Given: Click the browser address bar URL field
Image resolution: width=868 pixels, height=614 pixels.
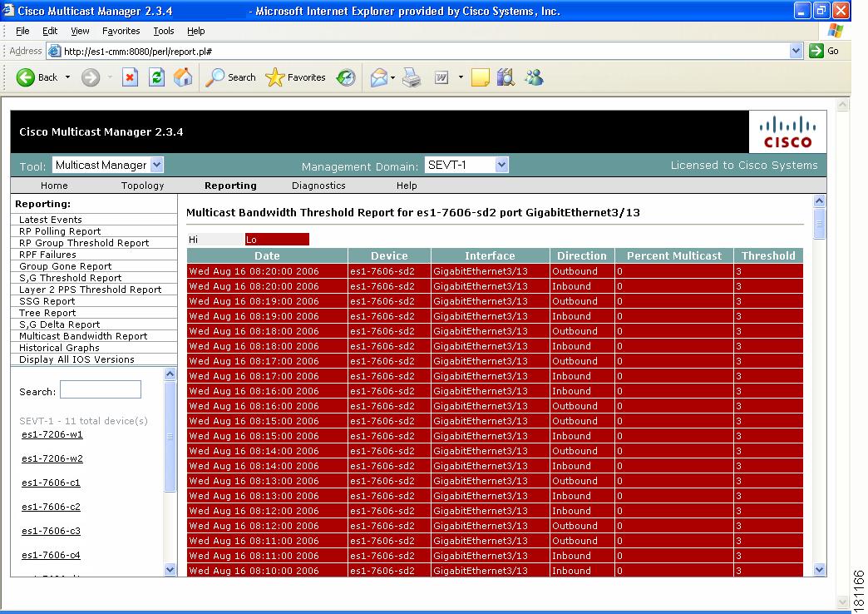Looking at the screenshot, I should (x=425, y=51).
